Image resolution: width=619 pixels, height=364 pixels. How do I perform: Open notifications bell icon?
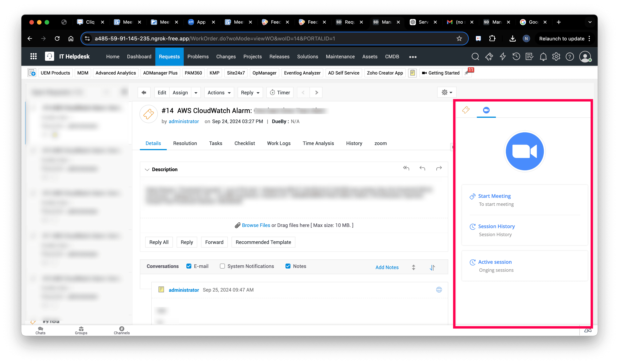point(543,57)
